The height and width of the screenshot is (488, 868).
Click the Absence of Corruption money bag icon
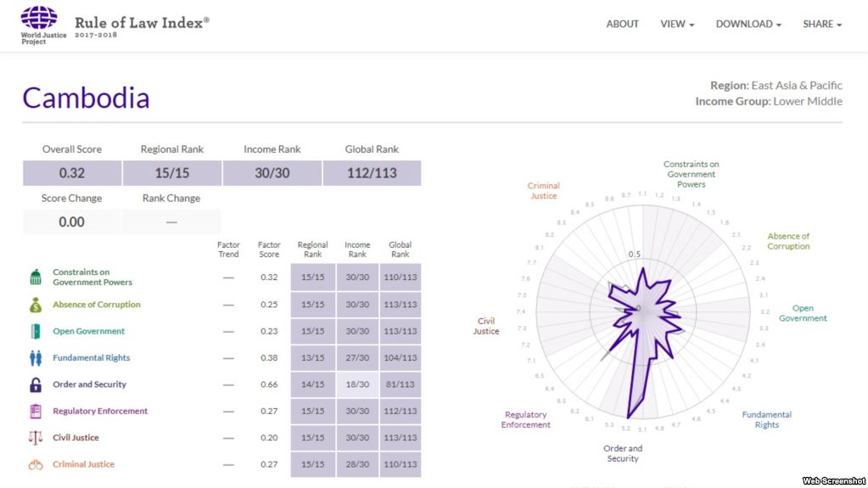(36, 304)
